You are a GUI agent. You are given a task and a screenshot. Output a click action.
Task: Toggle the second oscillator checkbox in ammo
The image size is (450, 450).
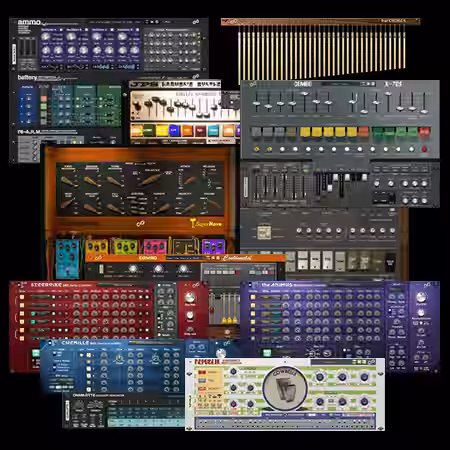(87, 30)
